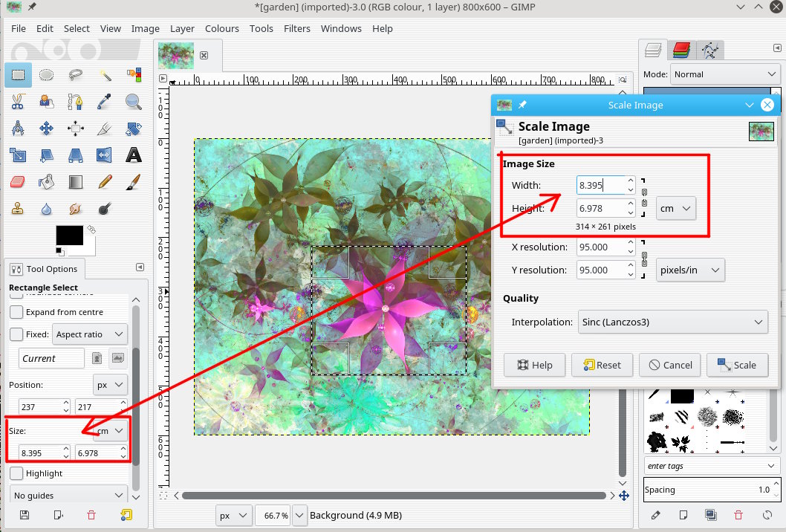Image resolution: width=786 pixels, height=532 pixels.
Task: Click Help in Scale Image dialog
Action: pos(535,365)
